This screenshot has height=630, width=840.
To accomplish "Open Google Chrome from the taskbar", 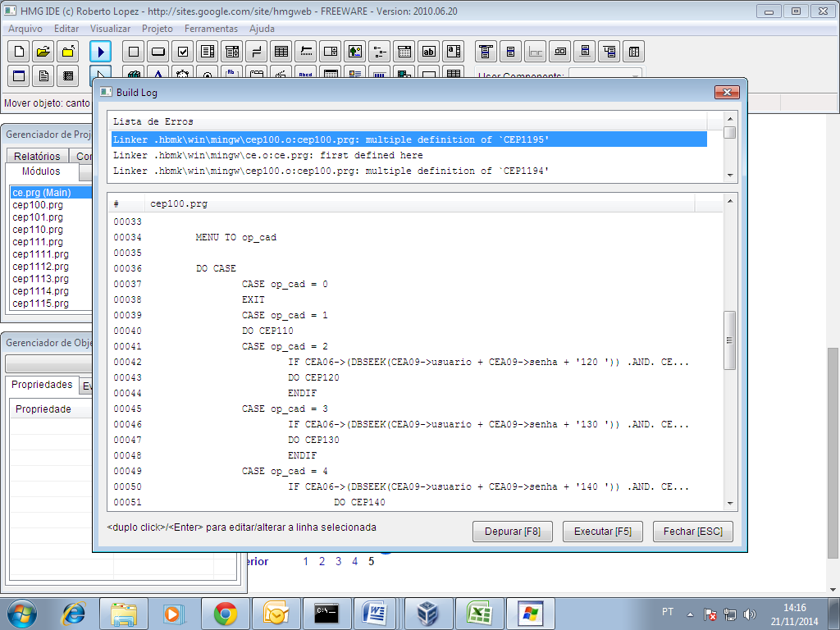I will tap(226, 613).
